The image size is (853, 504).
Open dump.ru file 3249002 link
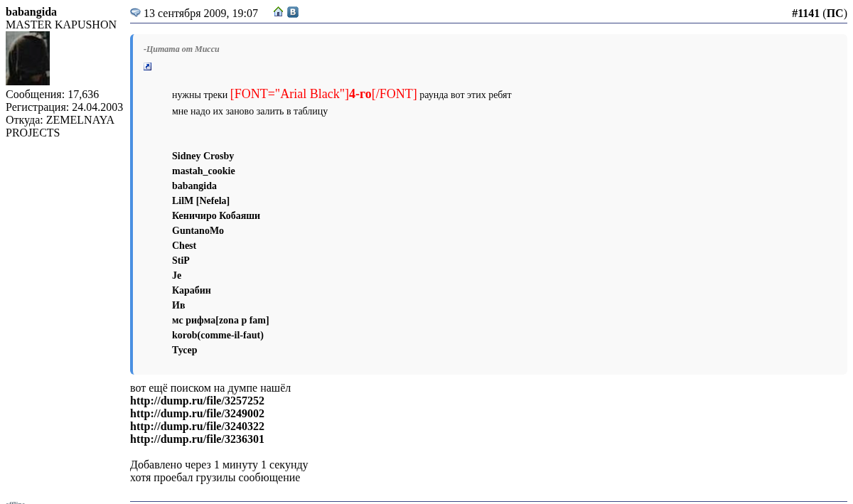point(197,414)
